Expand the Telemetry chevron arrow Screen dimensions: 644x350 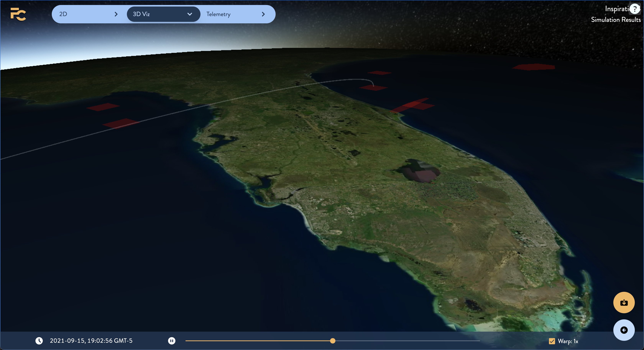coord(263,14)
